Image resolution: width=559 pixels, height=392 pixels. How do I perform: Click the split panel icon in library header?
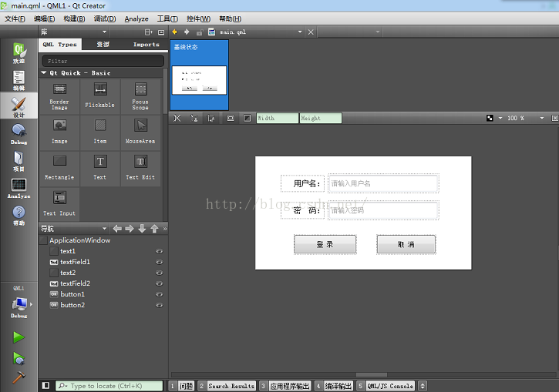149,32
